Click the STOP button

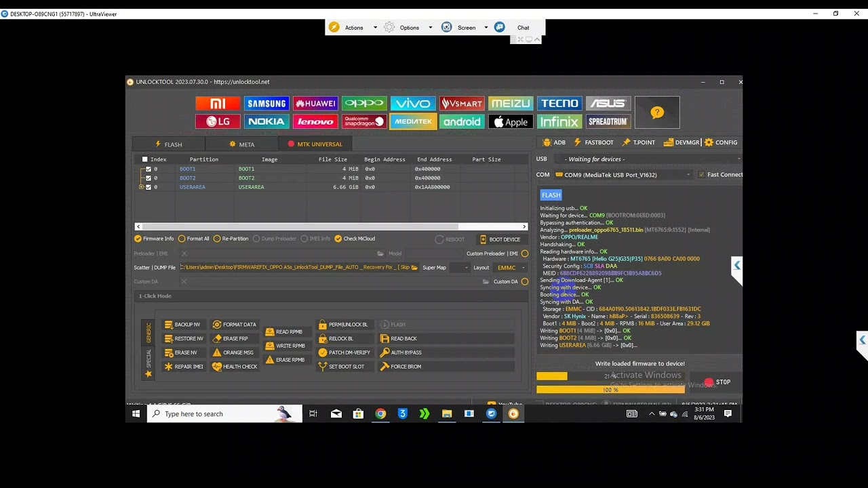pos(717,382)
